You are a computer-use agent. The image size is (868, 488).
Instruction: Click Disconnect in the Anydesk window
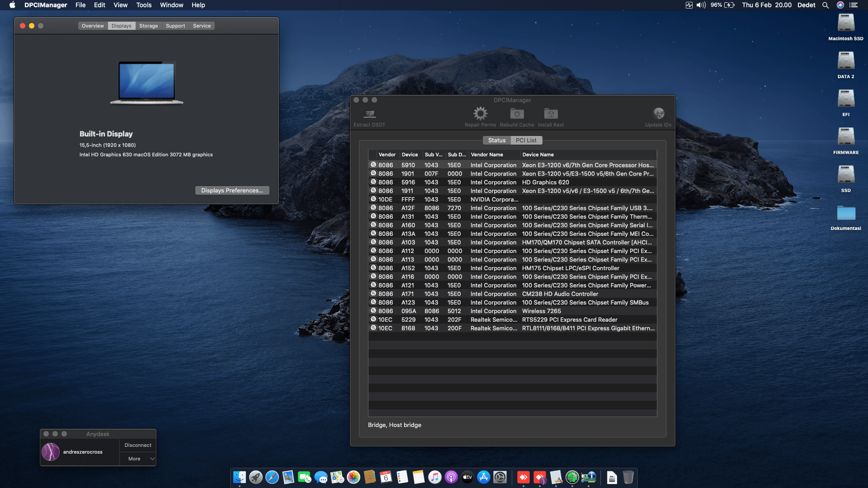[138, 445]
